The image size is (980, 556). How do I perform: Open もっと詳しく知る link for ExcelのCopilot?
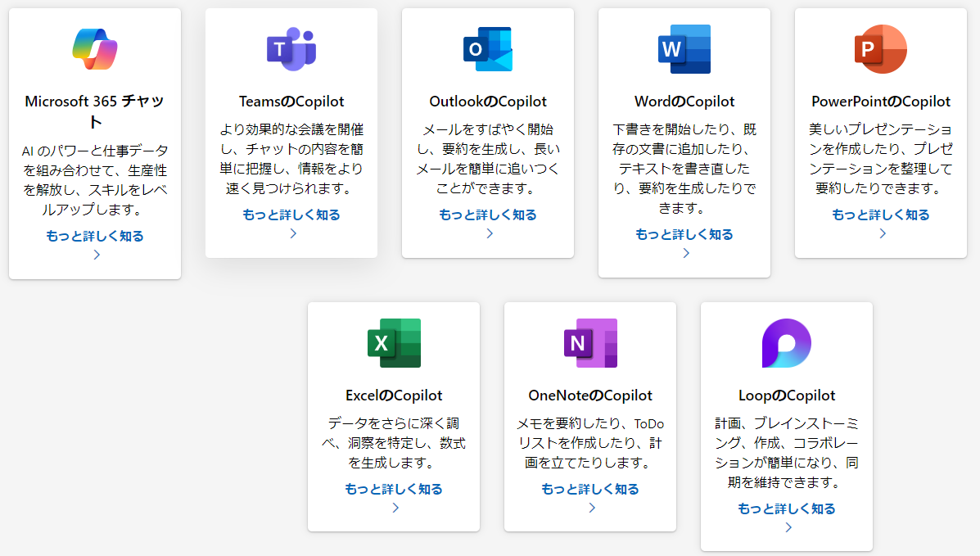(x=394, y=489)
